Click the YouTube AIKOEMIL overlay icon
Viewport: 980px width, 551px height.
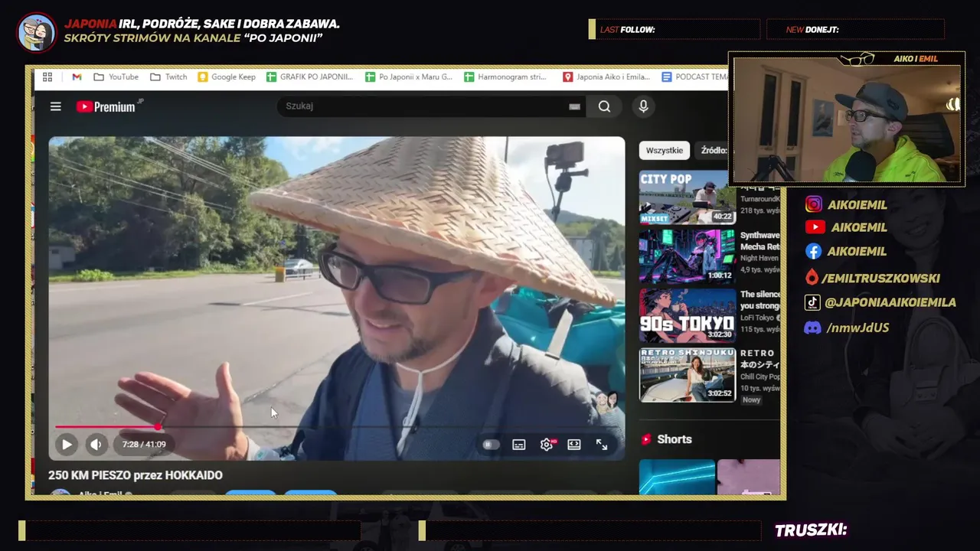point(815,227)
